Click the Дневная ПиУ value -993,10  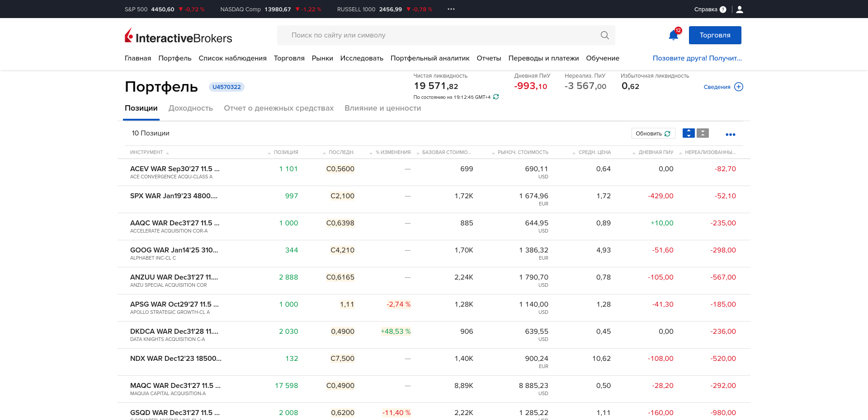coord(531,86)
